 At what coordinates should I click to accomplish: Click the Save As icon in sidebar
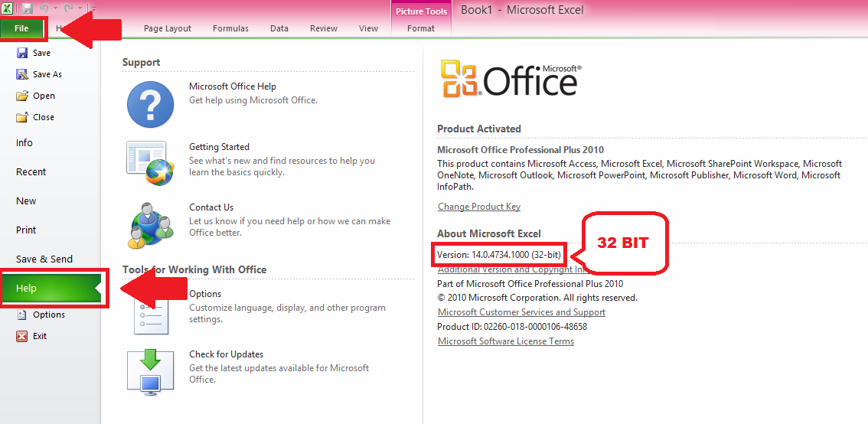(x=22, y=74)
